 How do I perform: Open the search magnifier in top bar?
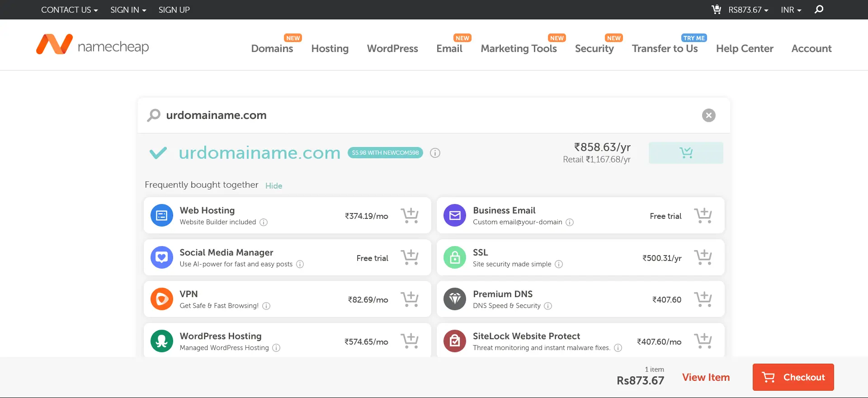819,9
